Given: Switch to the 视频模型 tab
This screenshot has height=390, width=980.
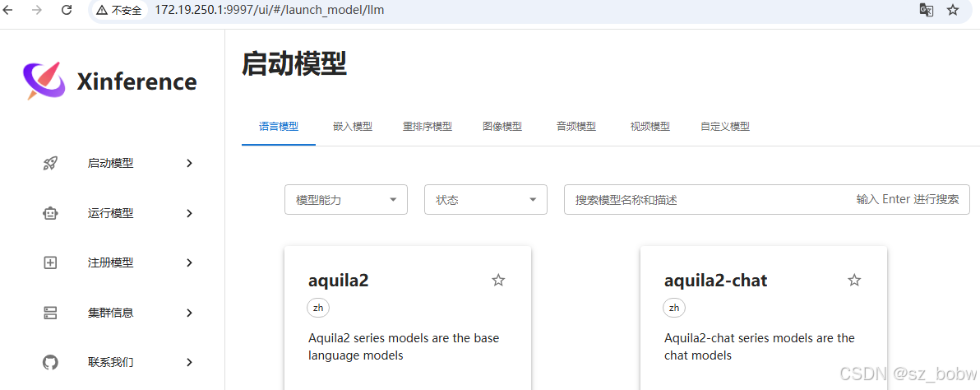Looking at the screenshot, I should point(650,127).
